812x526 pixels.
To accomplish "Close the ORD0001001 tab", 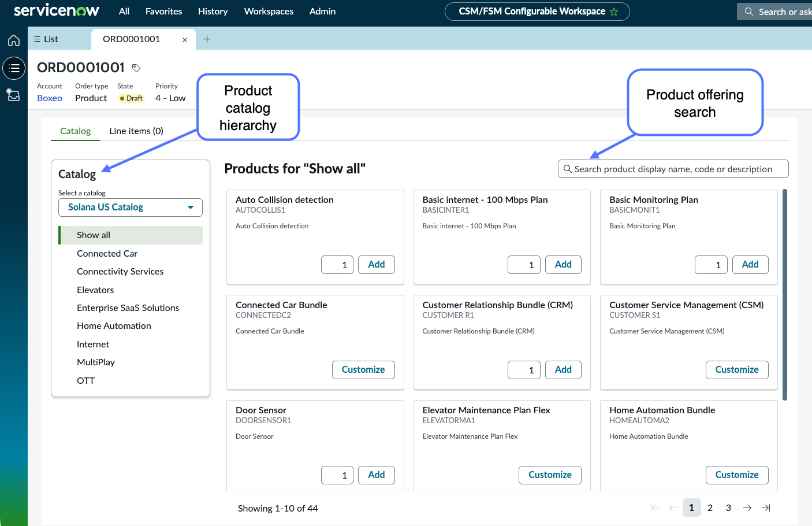I will pos(185,40).
